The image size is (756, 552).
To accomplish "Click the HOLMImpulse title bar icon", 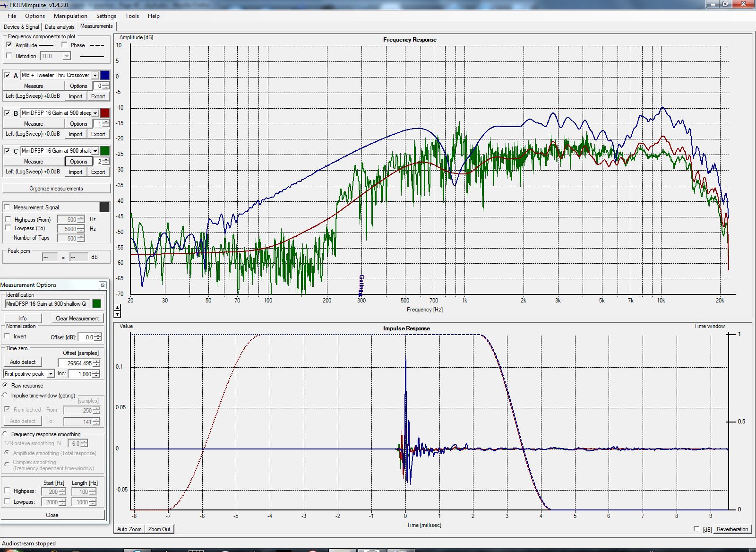I will pos(4,5).
